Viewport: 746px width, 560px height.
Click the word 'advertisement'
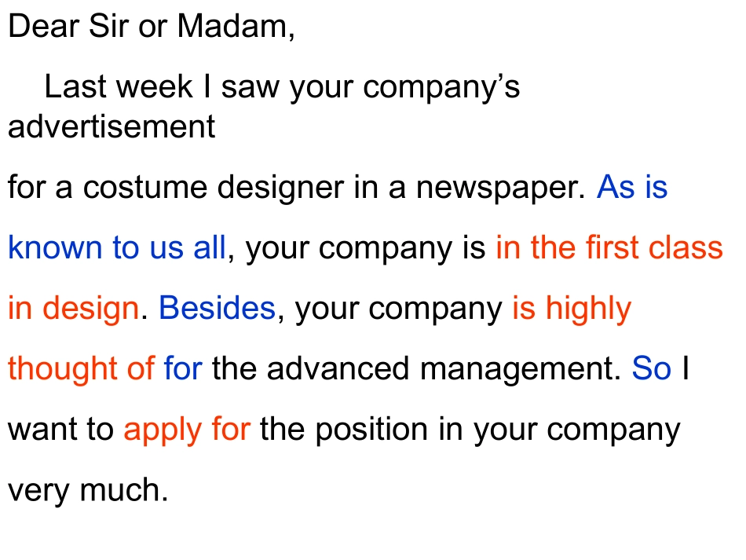(112, 126)
